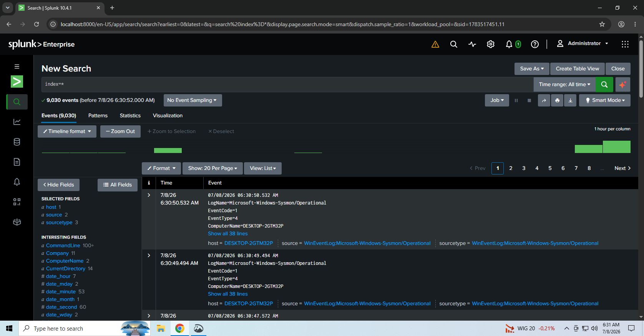Open the Dashboards sidebar icon
Screen dimensions: 644x336
point(17,202)
